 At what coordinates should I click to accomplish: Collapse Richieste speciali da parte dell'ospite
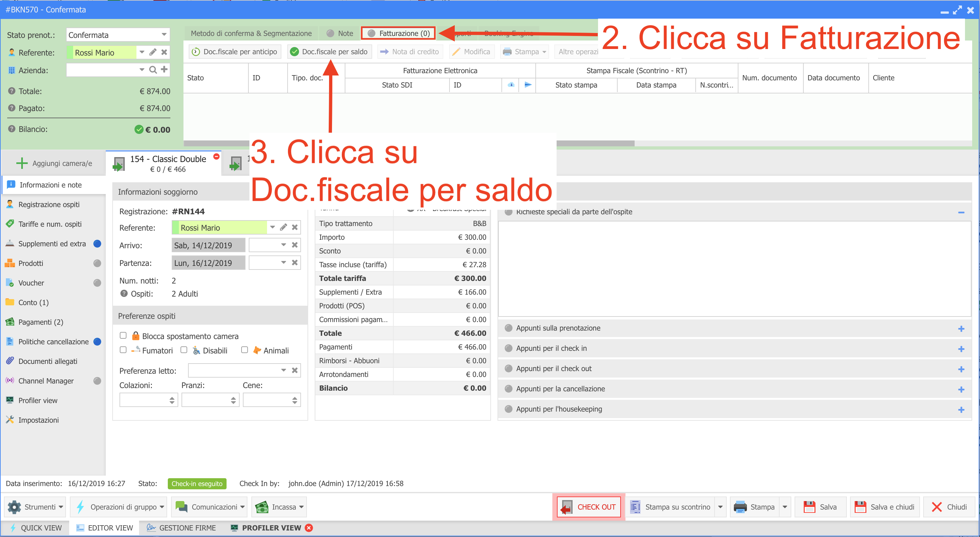click(x=961, y=212)
